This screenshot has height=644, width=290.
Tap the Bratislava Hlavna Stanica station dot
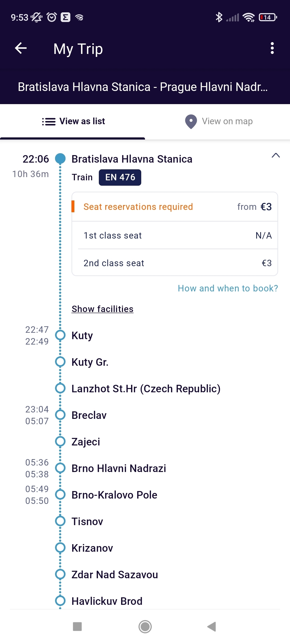pos(60,159)
